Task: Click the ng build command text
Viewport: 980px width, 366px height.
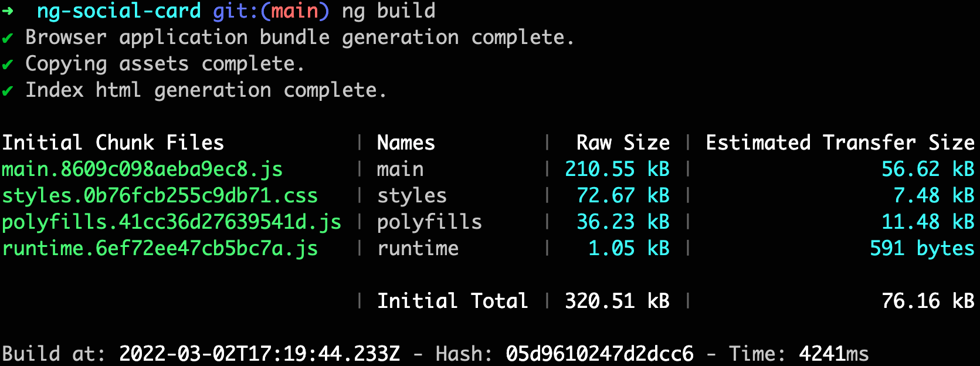Action: pyautogui.click(x=389, y=11)
